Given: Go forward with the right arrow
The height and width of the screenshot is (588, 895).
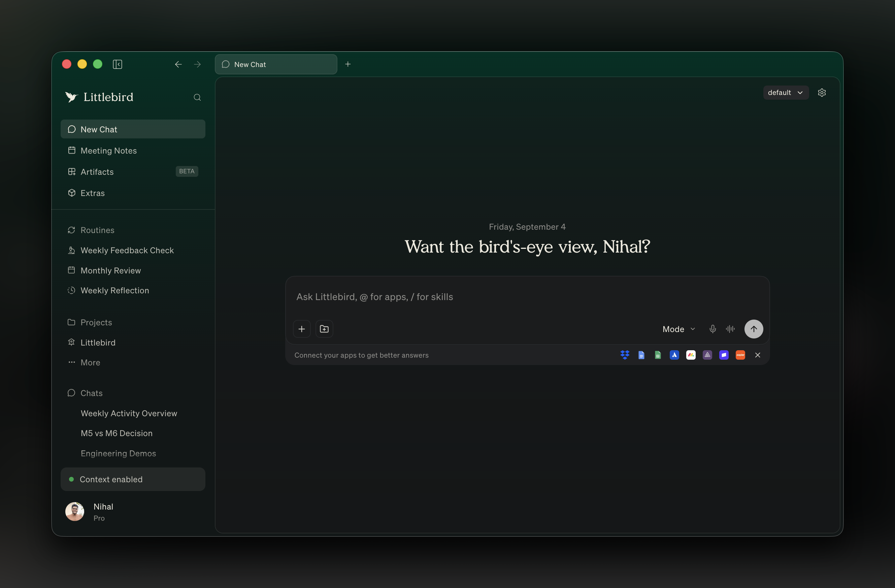Looking at the screenshot, I should [x=197, y=64].
